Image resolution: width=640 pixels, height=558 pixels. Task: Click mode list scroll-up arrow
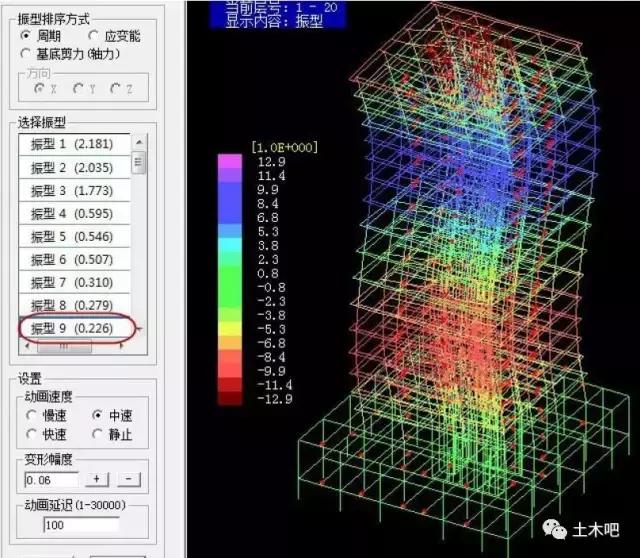(139, 142)
